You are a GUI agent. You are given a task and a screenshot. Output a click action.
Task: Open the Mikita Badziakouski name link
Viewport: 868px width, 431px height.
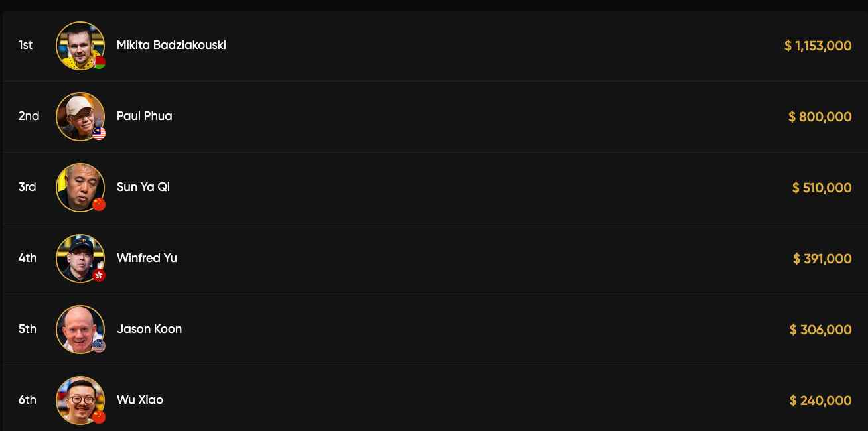pyautogui.click(x=171, y=45)
